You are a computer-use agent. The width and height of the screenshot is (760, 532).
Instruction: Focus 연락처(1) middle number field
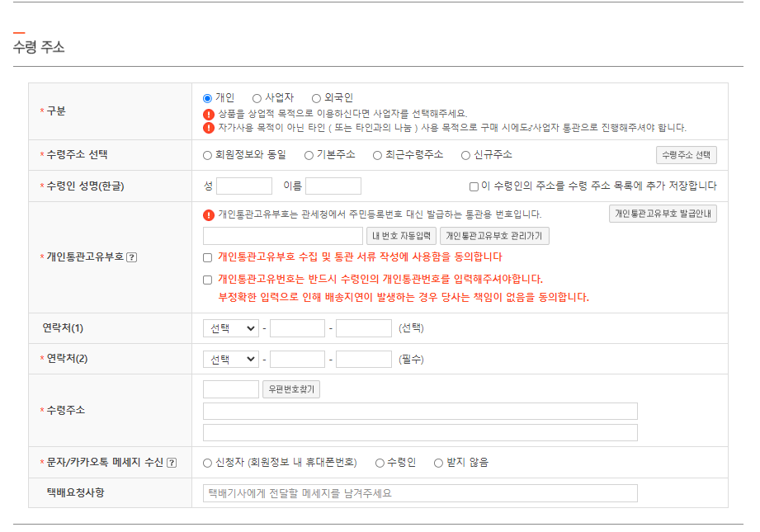(297, 328)
